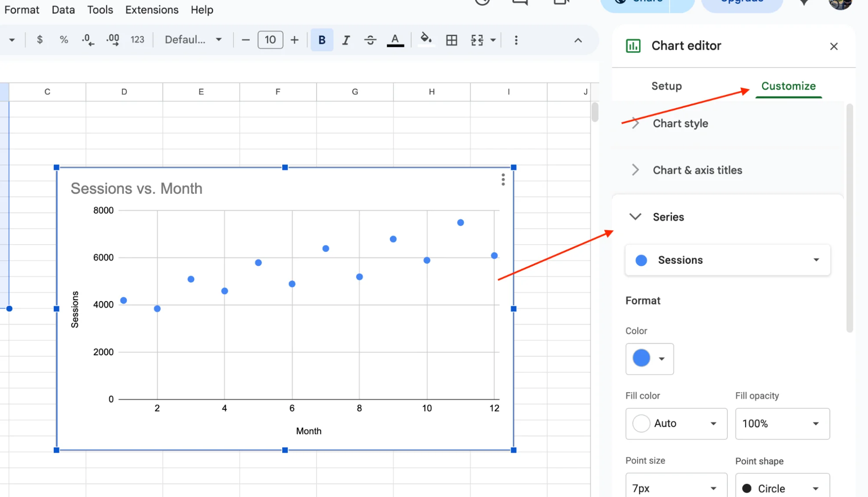
Task: Open the chart's three-dot options menu
Action: click(x=503, y=179)
